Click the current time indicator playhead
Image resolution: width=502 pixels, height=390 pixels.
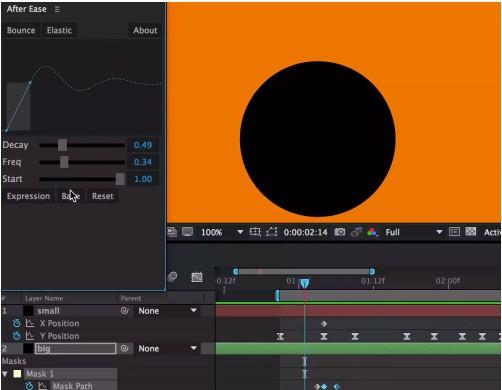click(x=304, y=283)
